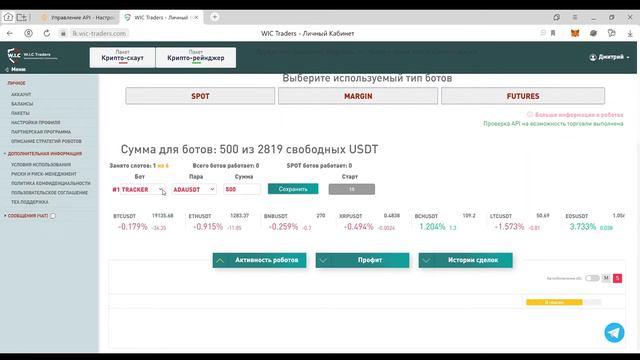Screen dimensions: 640x360
Task: Reload the page
Action: click(47, 33)
